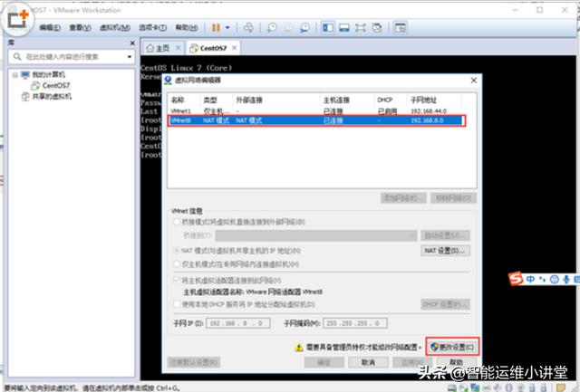Open the dropdown arrow next to pause icon

pos(227,28)
